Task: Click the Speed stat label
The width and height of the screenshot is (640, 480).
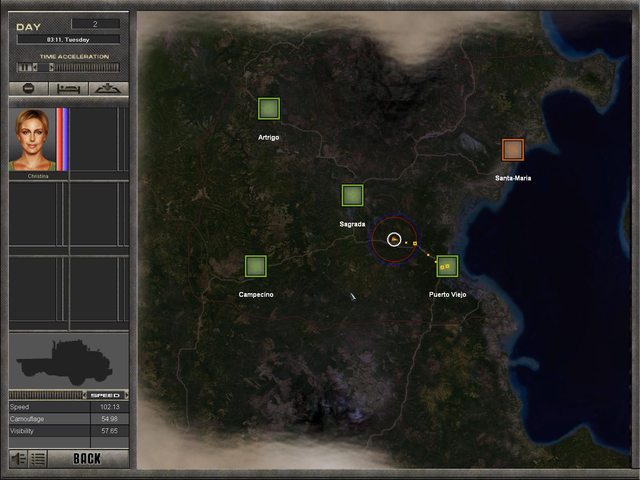Action: pos(19,407)
